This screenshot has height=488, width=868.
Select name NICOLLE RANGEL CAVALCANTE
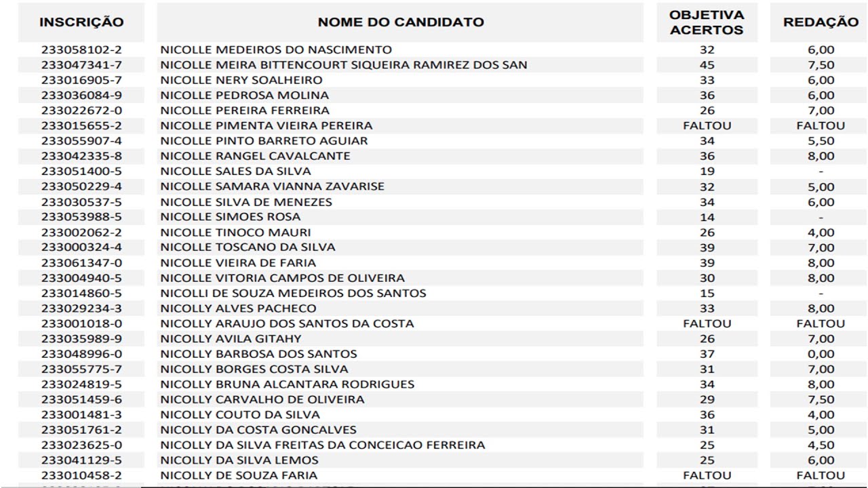click(x=256, y=156)
